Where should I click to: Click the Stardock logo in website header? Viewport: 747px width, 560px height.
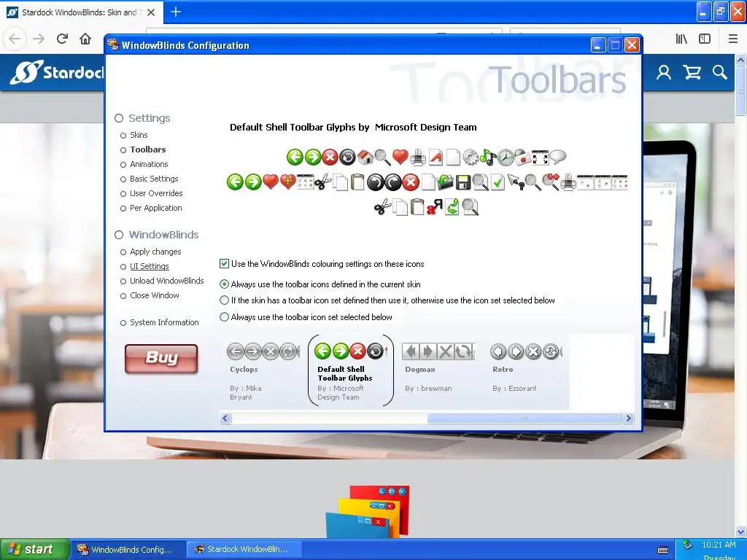click(57, 72)
